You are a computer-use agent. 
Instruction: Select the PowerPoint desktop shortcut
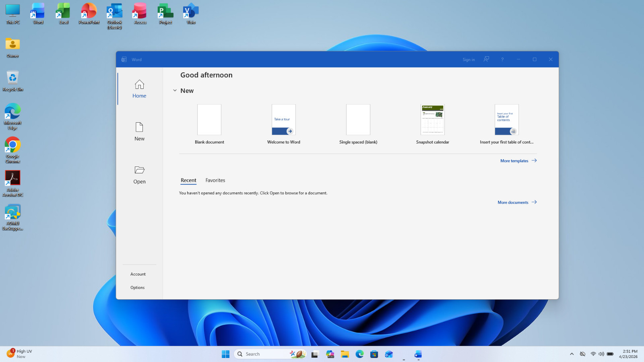pos(89,14)
